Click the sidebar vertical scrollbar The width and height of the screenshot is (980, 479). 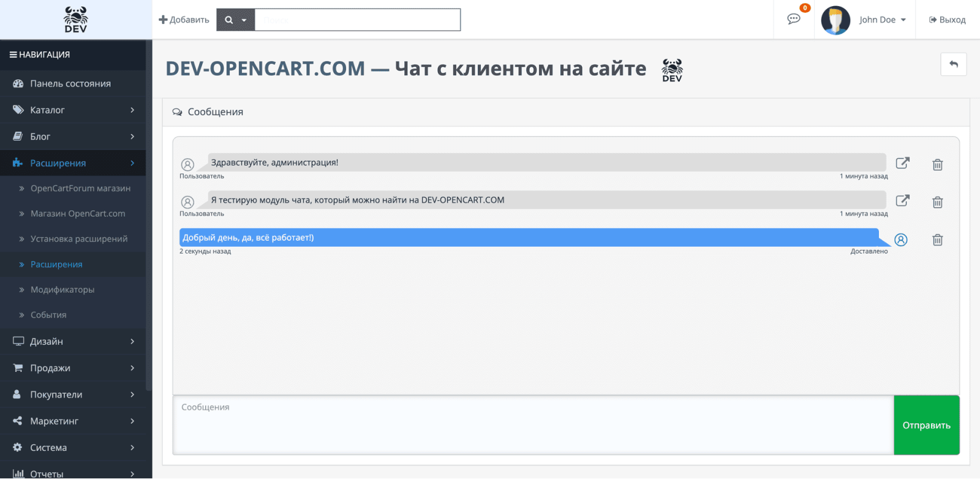click(149, 216)
